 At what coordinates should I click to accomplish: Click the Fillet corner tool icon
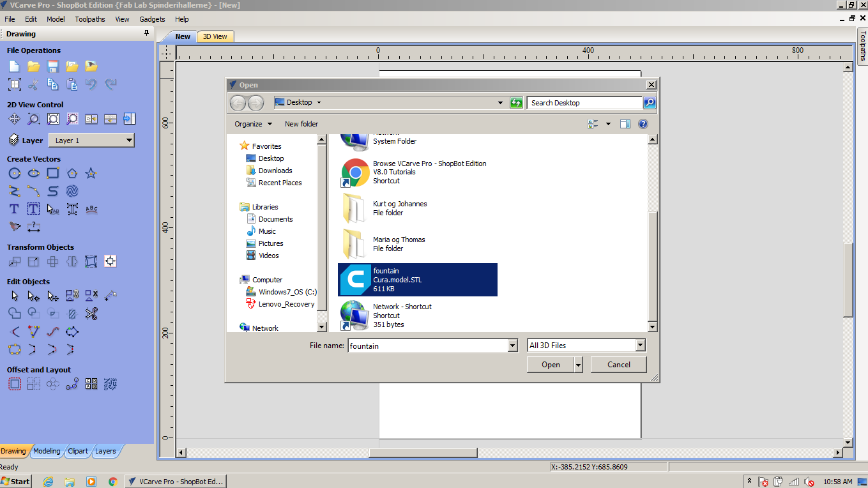click(x=14, y=332)
